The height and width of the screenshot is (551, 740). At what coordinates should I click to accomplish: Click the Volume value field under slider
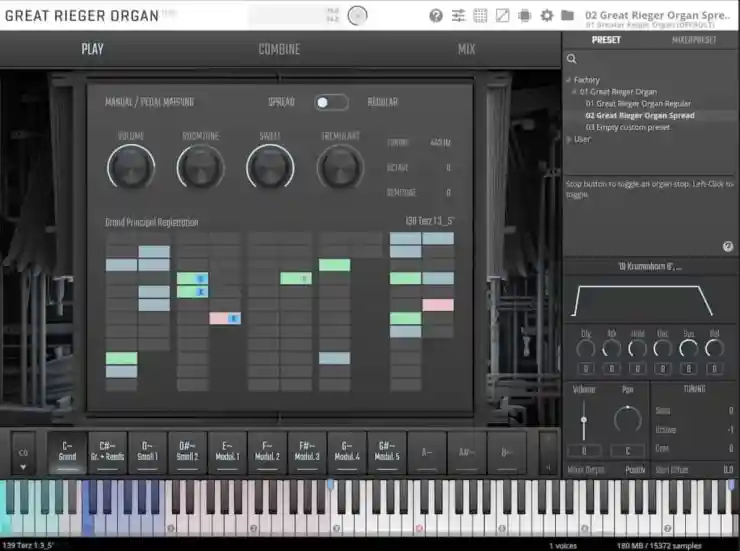coord(584,451)
